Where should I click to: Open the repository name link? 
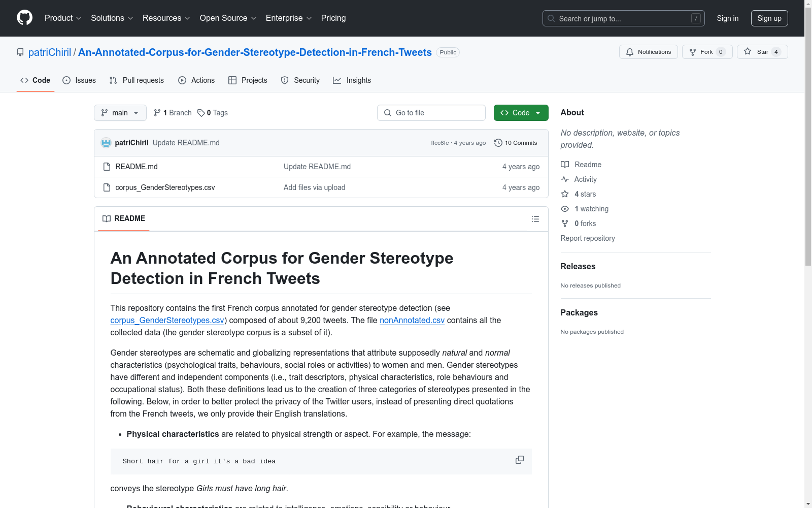point(255,52)
